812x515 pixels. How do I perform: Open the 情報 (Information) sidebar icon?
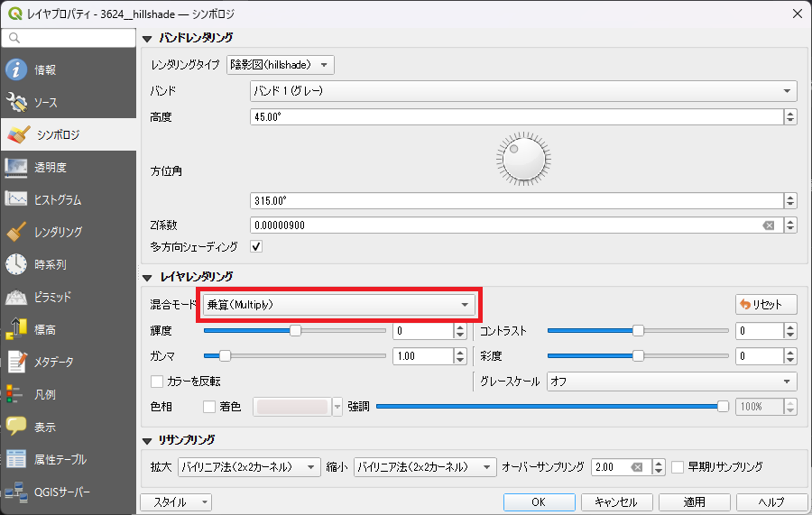pyautogui.click(x=17, y=70)
